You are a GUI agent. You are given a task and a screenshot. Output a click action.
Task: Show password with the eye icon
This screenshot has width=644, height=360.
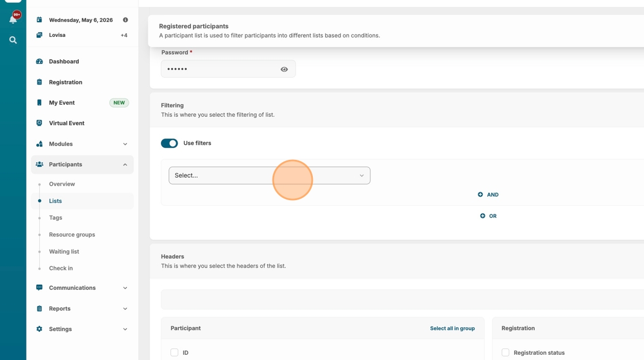click(x=284, y=70)
